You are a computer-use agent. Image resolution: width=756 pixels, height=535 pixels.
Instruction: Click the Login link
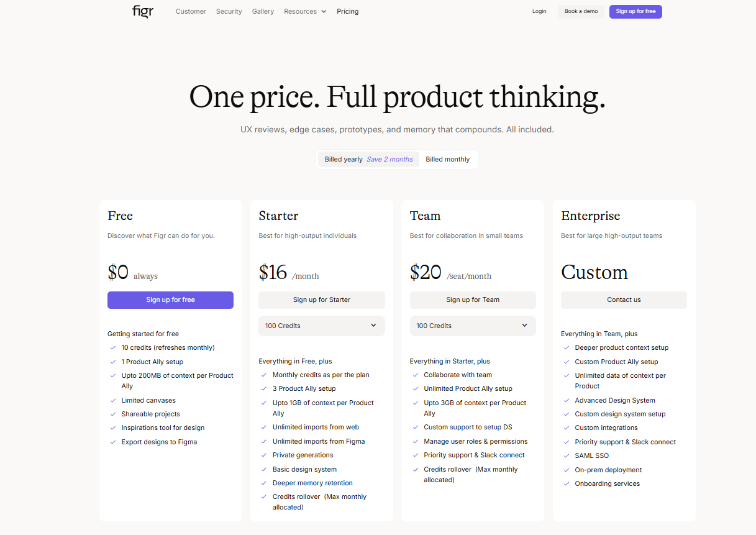tap(539, 11)
